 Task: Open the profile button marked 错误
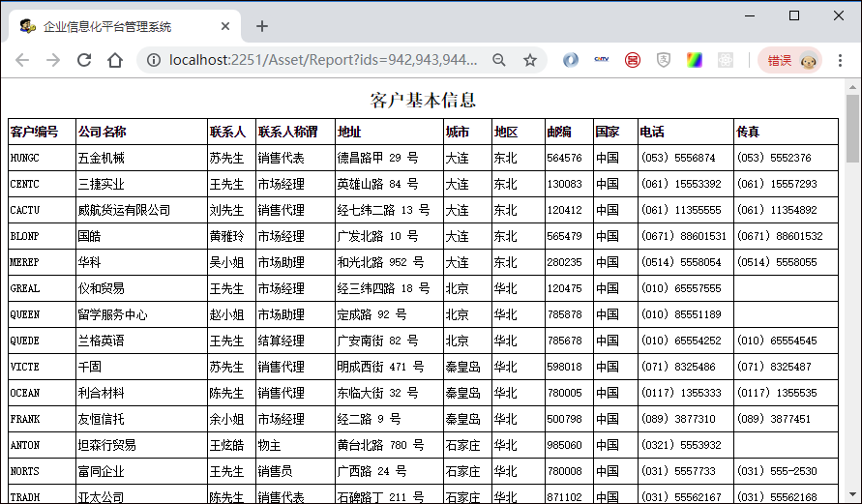[790, 60]
